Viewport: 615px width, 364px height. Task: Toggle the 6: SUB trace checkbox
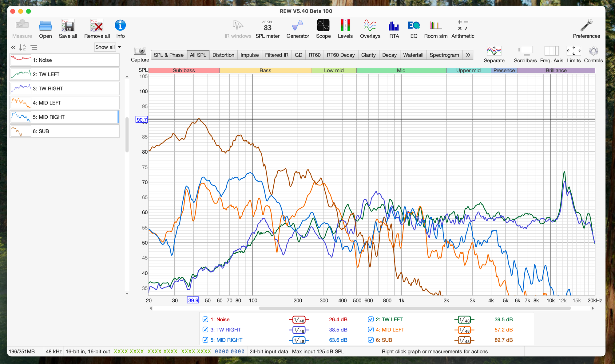point(371,340)
